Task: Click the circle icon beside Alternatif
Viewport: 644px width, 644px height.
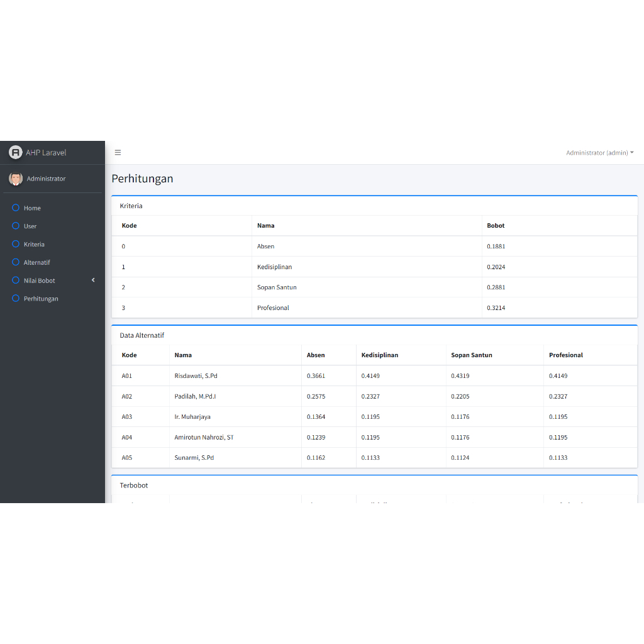Action: click(x=16, y=262)
